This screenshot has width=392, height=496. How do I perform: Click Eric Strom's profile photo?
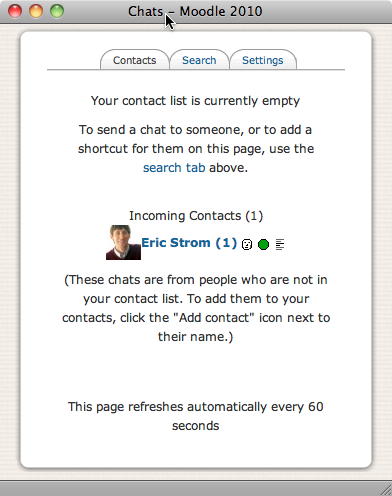tap(123, 242)
